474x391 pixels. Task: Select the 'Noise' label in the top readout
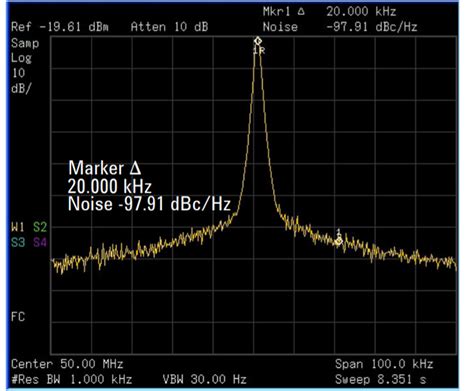[x=280, y=27]
